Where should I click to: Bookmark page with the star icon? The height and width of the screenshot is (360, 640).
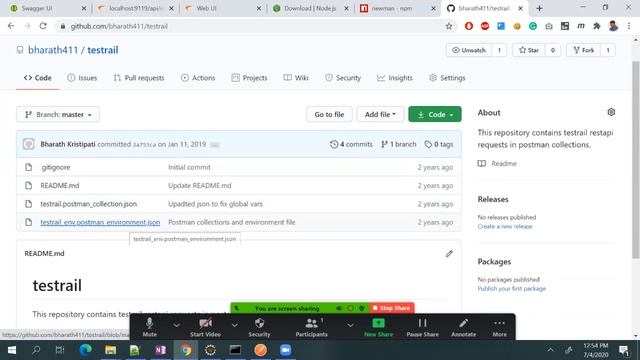(449, 26)
